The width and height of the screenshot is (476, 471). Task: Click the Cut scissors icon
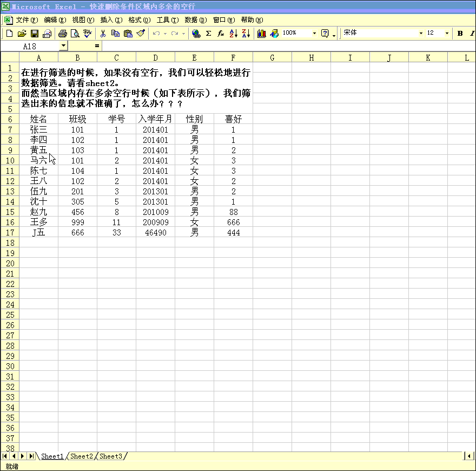click(102, 34)
